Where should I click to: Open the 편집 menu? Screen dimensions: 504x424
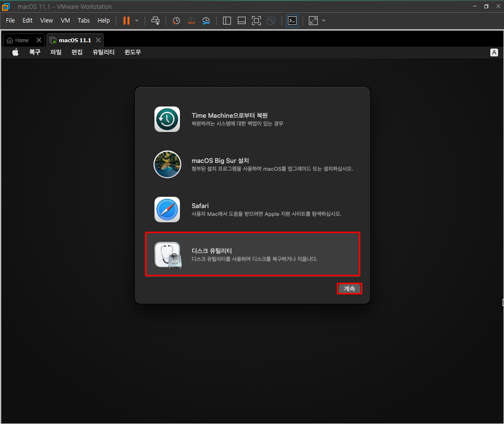pos(77,52)
